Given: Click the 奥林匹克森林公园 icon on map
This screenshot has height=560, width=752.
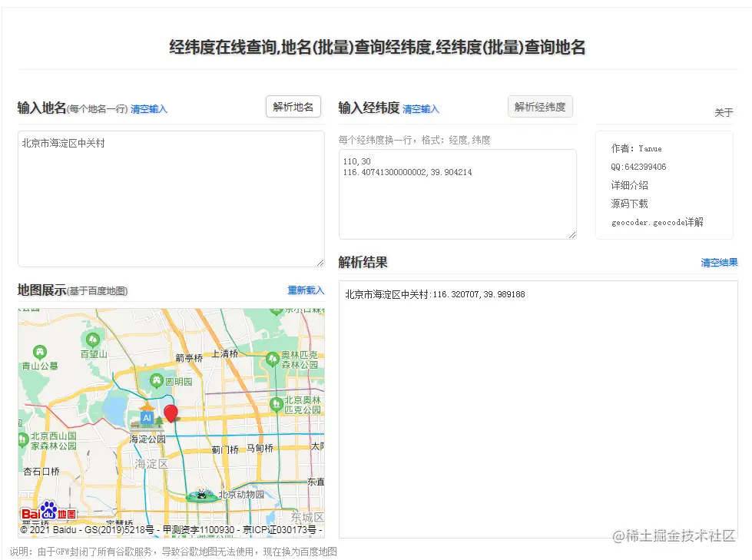Looking at the screenshot, I should coord(273,359).
